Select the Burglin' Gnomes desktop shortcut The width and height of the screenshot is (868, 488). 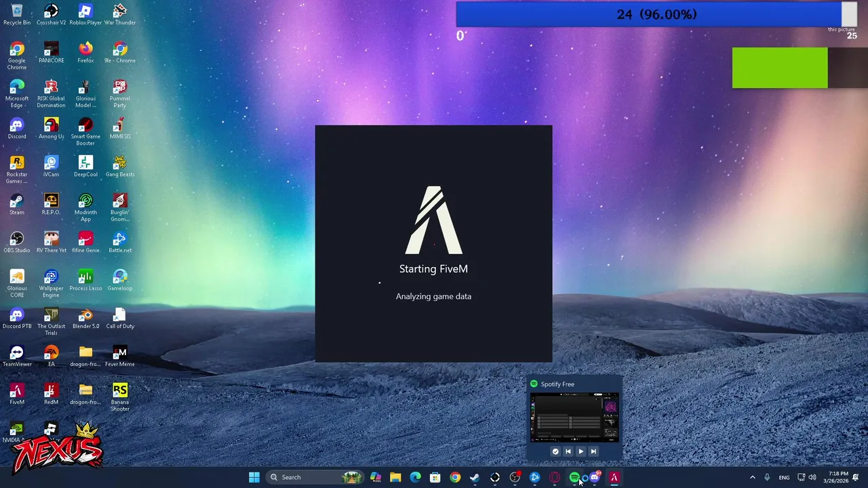[x=120, y=207]
